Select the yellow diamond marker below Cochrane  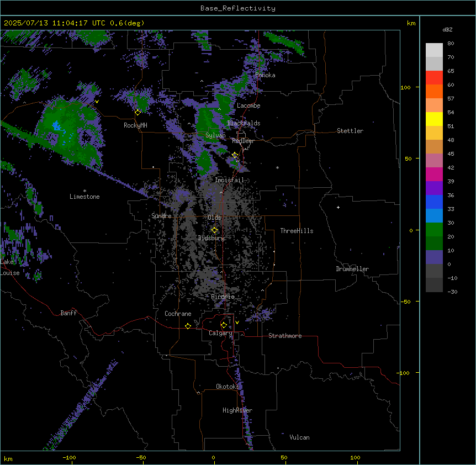click(188, 326)
